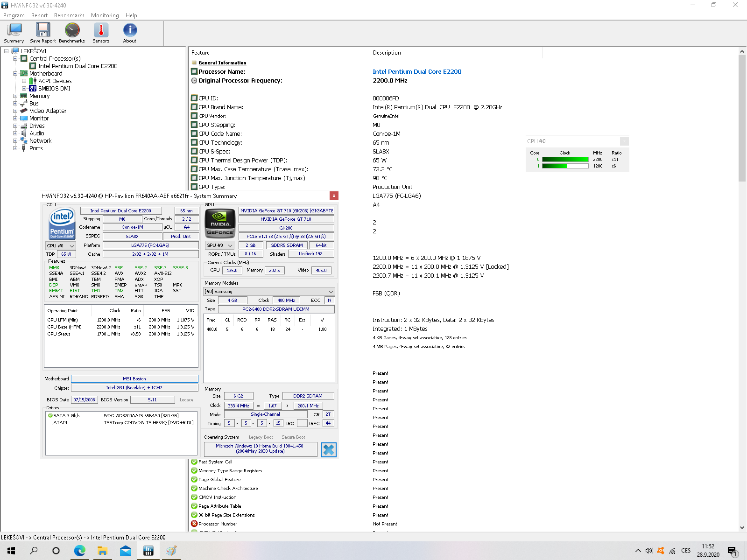Open the CPU #0 selector dropdown
Screen dimensions: 747x560
point(61,245)
